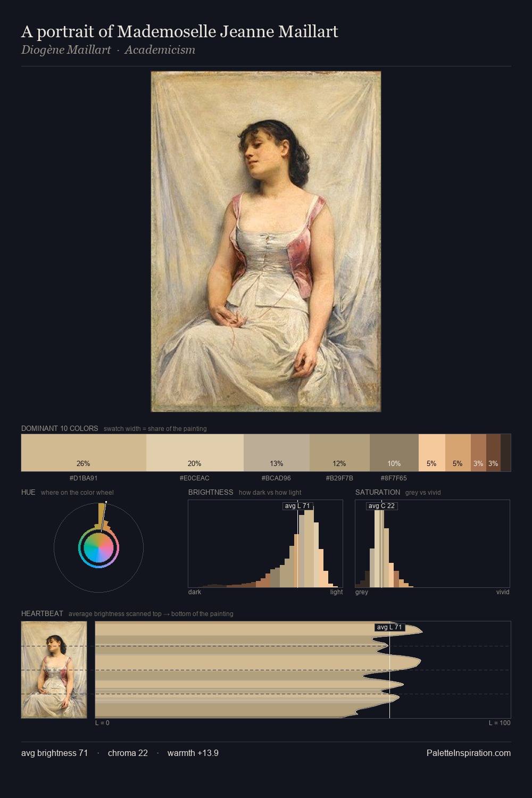Click the 'dark' axis label

click(195, 592)
